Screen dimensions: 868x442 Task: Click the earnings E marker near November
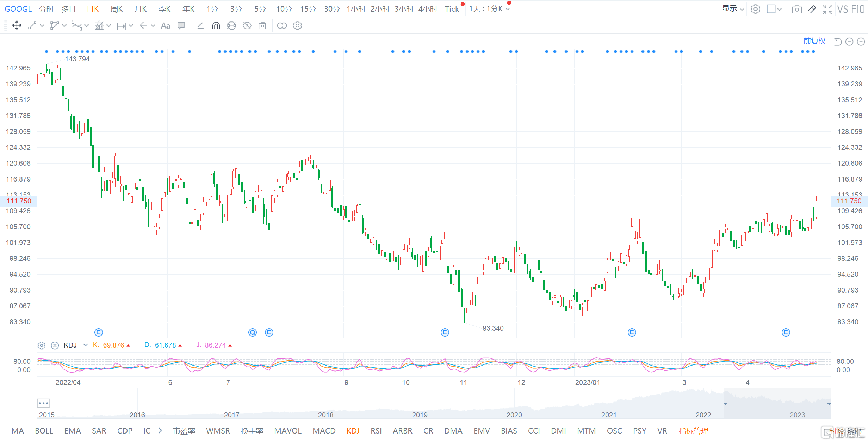click(445, 332)
